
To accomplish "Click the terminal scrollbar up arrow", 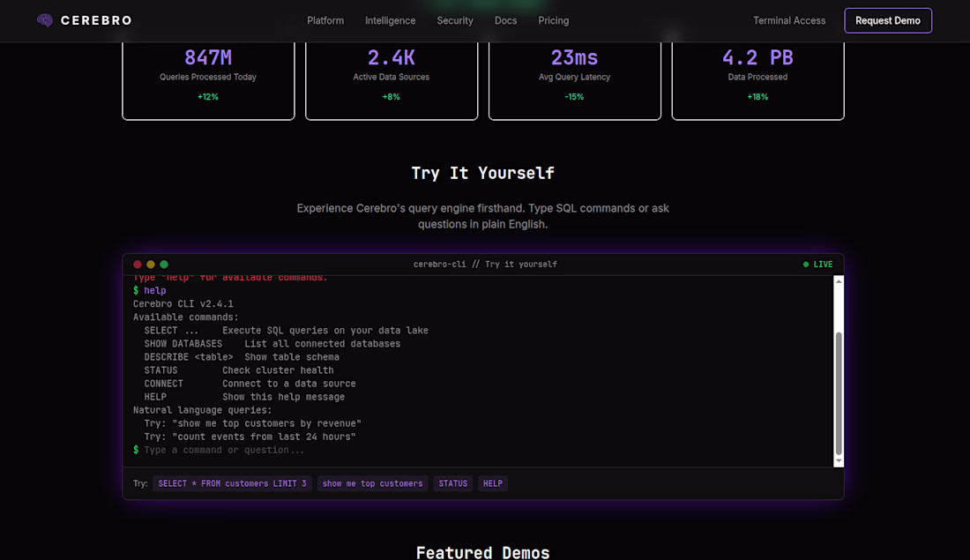I will click(x=839, y=281).
